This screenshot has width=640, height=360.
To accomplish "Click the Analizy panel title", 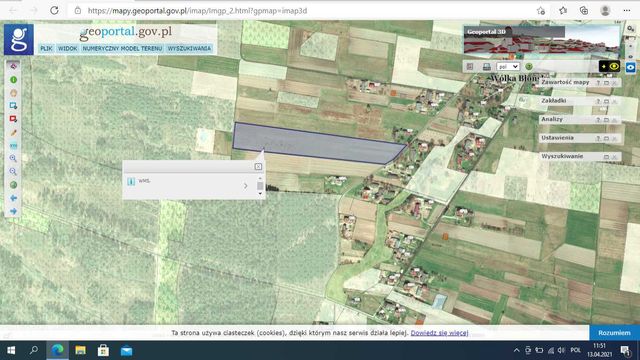I will point(552,119).
